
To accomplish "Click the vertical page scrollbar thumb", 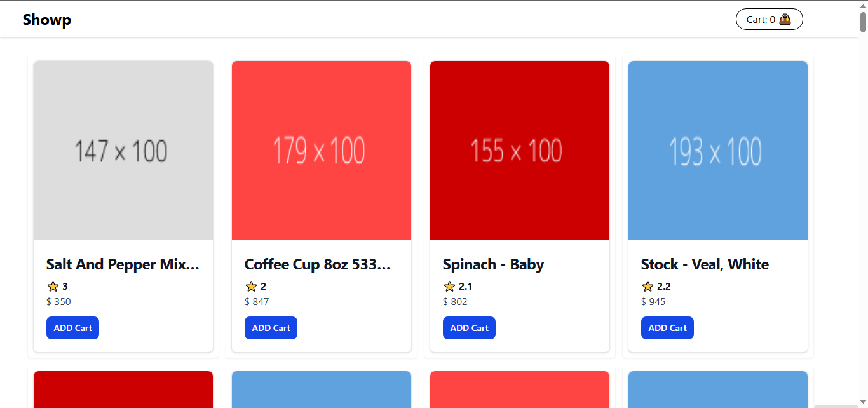I will coord(863,18).
